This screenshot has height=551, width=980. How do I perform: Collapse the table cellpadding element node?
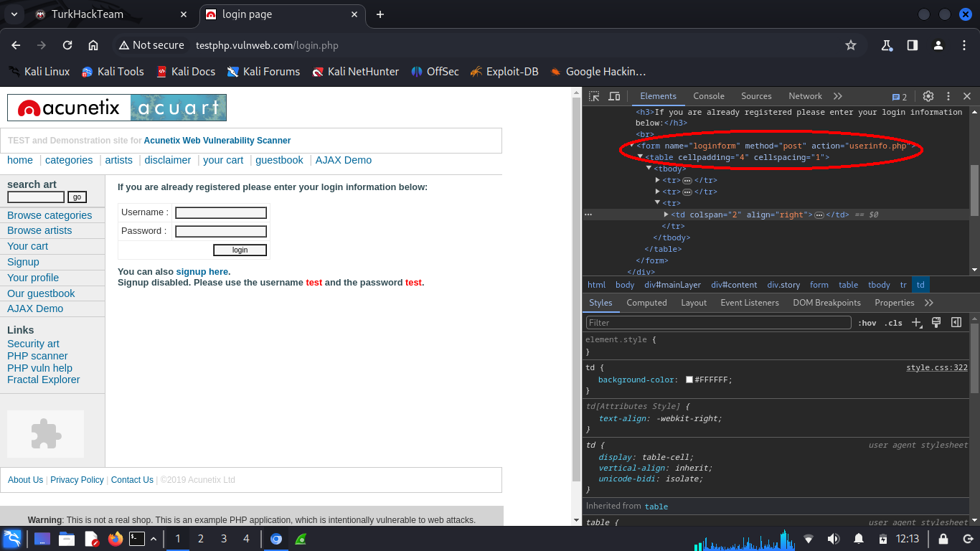click(x=640, y=157)
